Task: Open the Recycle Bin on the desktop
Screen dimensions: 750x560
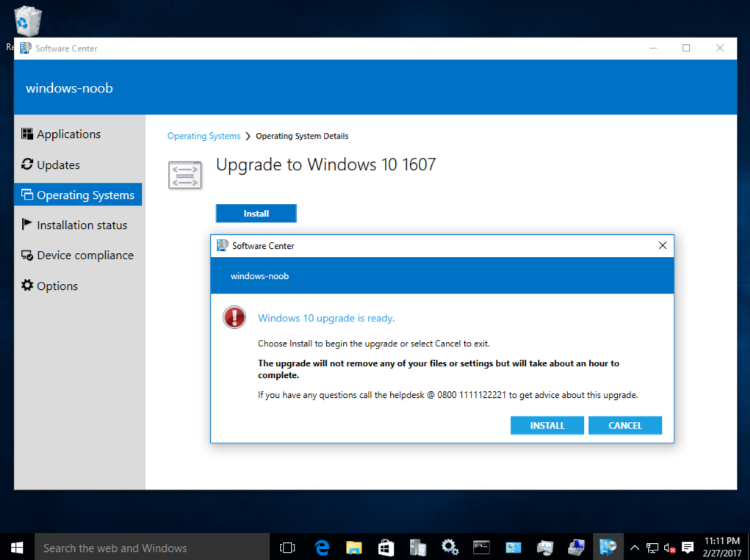Action: [28, 22]
